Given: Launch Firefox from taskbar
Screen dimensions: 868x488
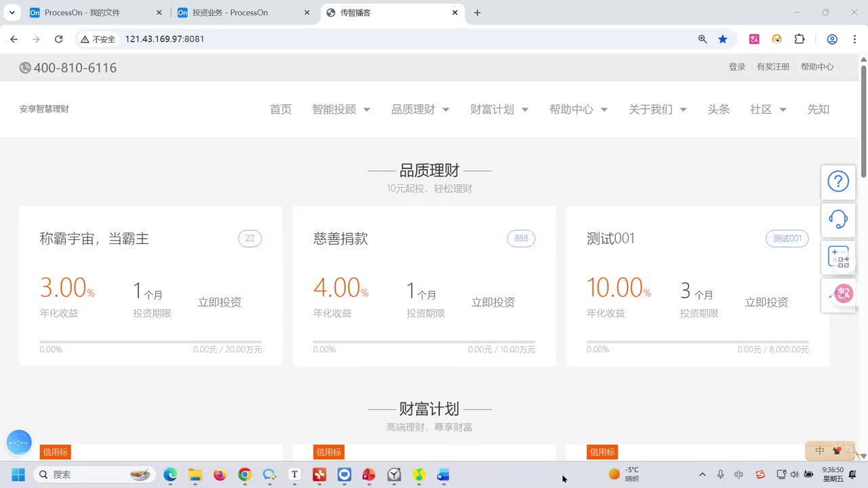Looking at the screenshot, I should pos(220,474).
